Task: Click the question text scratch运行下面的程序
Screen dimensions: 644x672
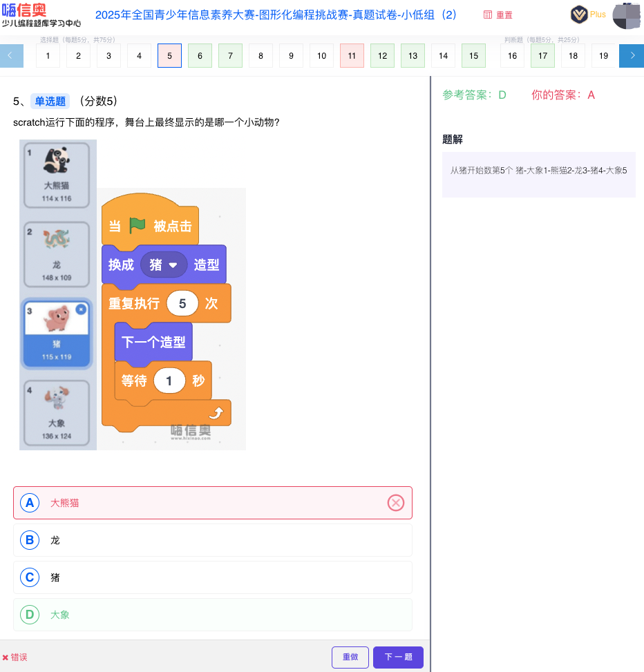Action: click(146, 122)
